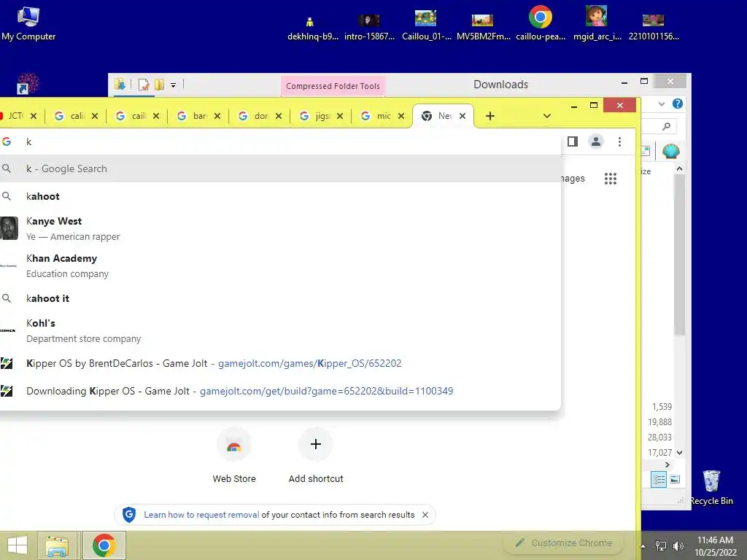Select the Kohl's suggestion

point(280,330)
